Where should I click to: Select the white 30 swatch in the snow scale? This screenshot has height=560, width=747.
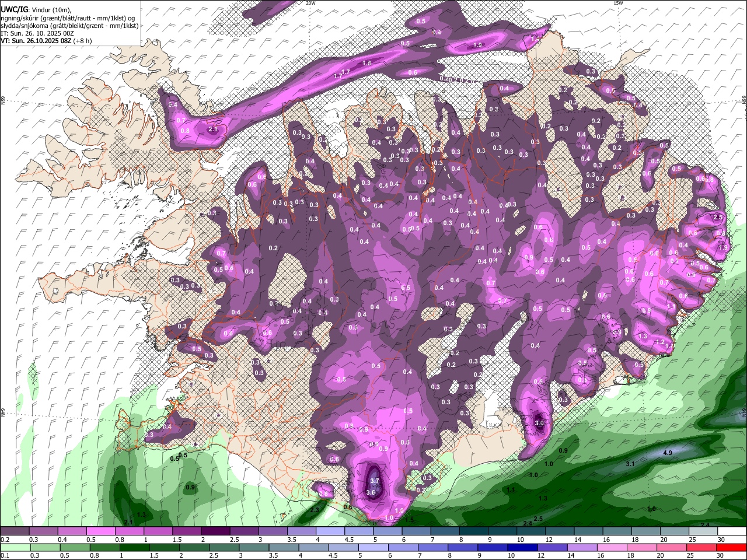(x=732, y=531)
